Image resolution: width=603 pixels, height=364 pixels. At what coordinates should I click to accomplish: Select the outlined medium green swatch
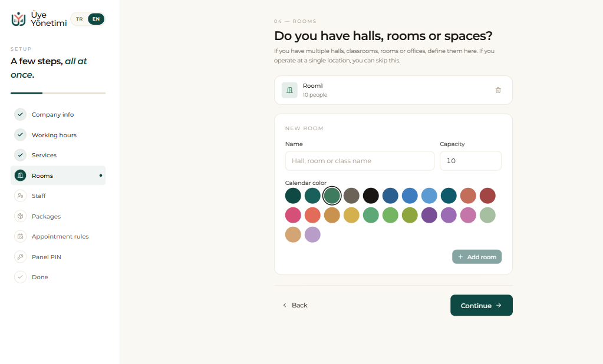point(332,196)
